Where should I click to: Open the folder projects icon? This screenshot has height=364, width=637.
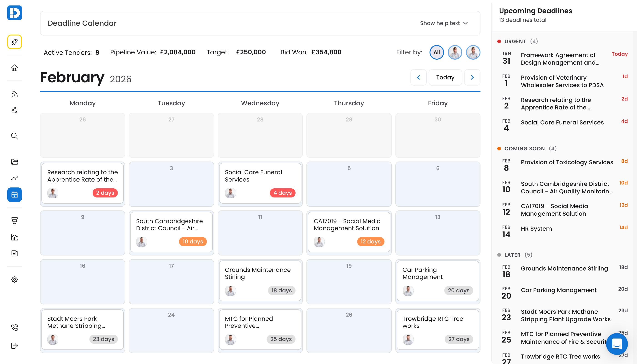pyautogui.click(x=14, y=162)
